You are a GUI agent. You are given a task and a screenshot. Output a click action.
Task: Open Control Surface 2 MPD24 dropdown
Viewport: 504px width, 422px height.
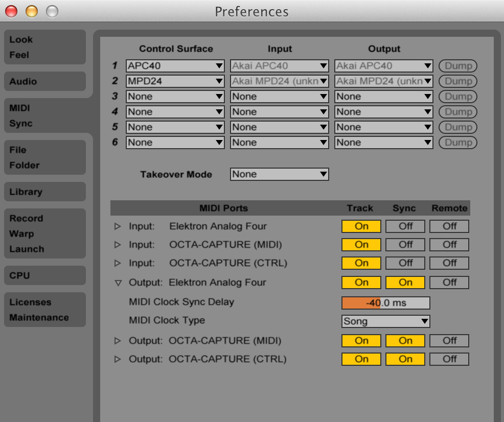click(175, 81)
